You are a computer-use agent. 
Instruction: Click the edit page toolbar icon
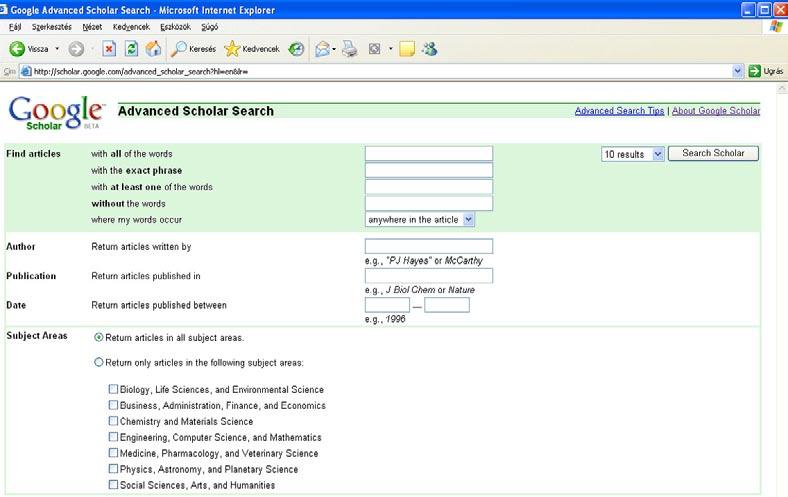coord(374,49)
